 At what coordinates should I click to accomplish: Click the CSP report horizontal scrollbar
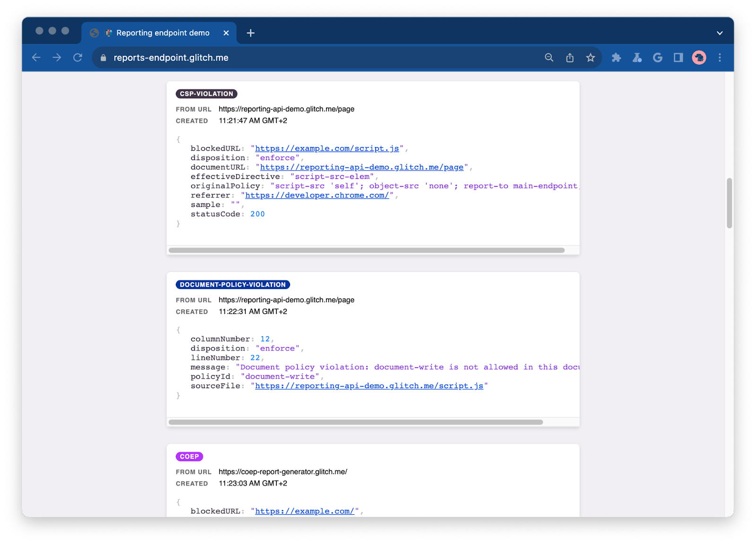(367, 250)
